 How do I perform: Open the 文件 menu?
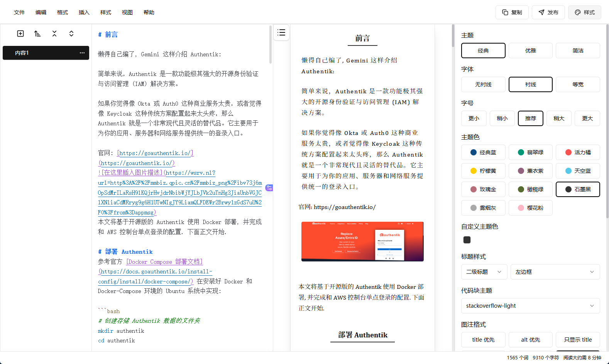(x=19, y=12)
